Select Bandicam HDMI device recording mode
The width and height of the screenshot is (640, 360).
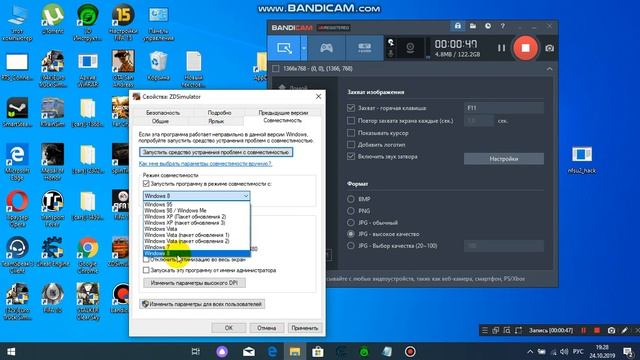tap(364, 48)
